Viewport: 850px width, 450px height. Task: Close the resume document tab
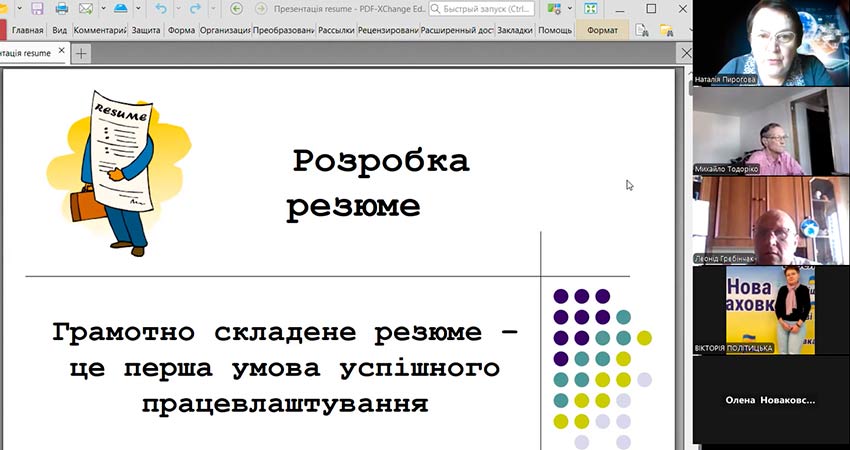59,53
